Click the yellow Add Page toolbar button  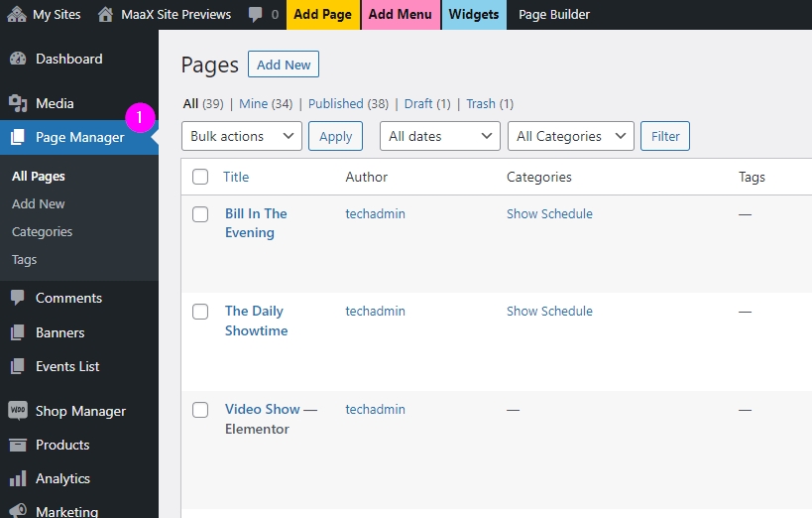(x=322, y=15)
